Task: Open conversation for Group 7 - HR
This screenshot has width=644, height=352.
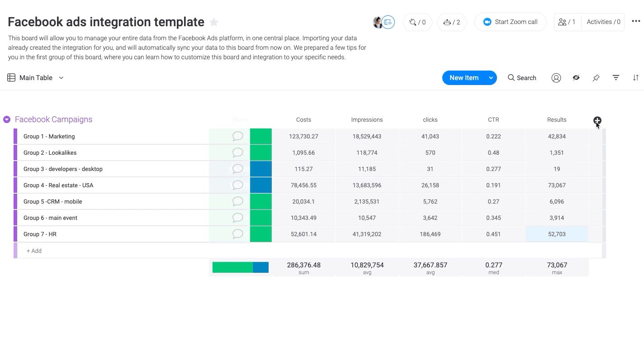Action: (237, 234)
